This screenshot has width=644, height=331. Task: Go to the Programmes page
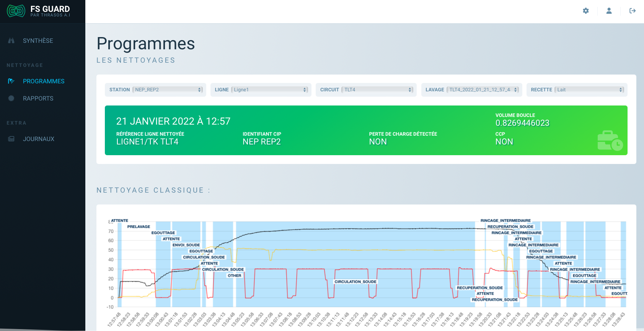coord(44,81)
